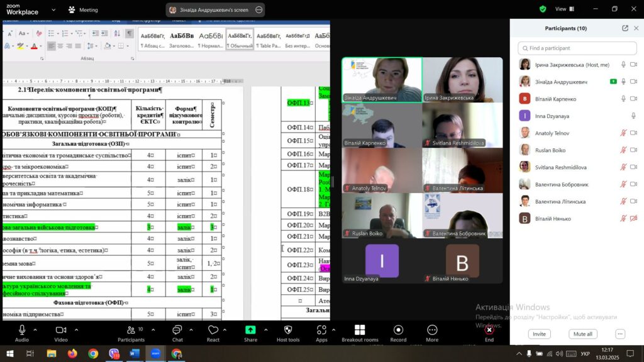This screenshot has height=362, width=644.
Task: Show hidden icons in the system tray
Action: pos(519,354)
